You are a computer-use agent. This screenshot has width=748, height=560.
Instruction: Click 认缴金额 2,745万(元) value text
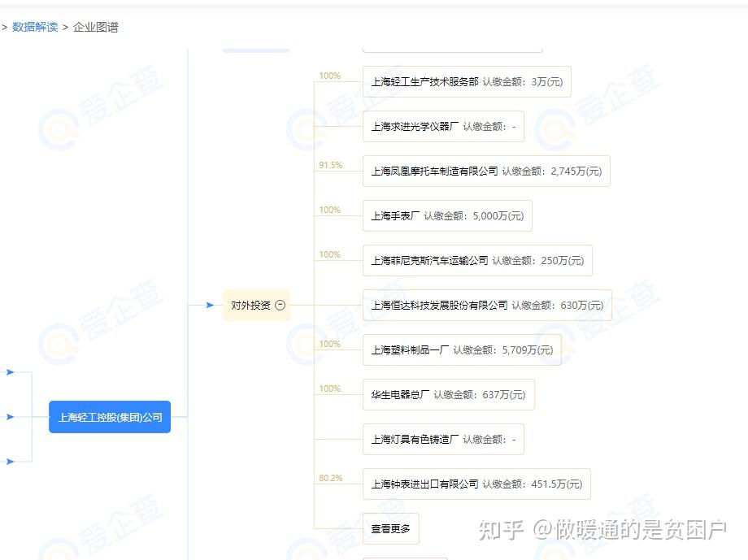pos(552,171)
